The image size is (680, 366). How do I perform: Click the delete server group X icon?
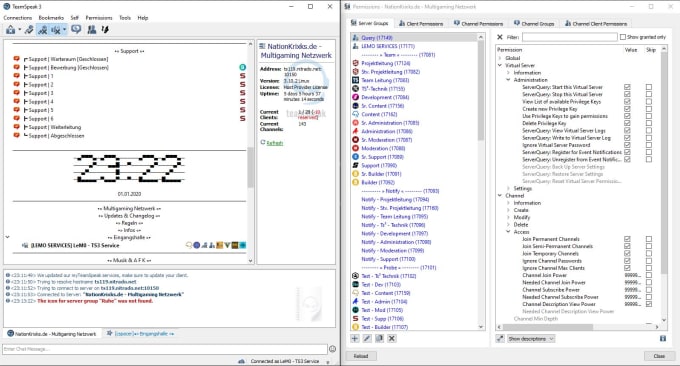tap(392, 338)
